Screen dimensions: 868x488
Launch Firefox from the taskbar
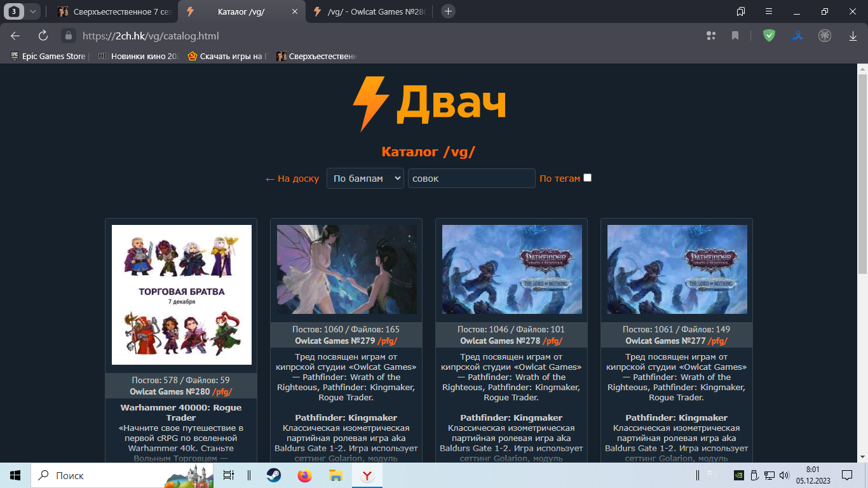pyautogui.click(x=305, y=475)
